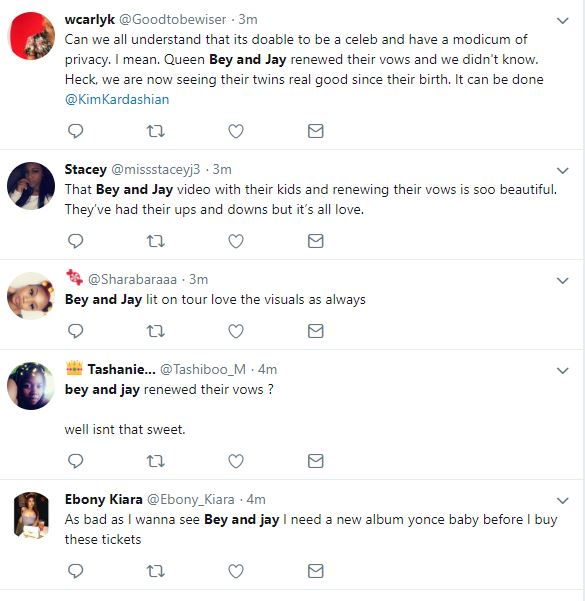
Task: Open @Tashiboo_M profile handle
Action: pyautogui.click(x=203, y=369)
